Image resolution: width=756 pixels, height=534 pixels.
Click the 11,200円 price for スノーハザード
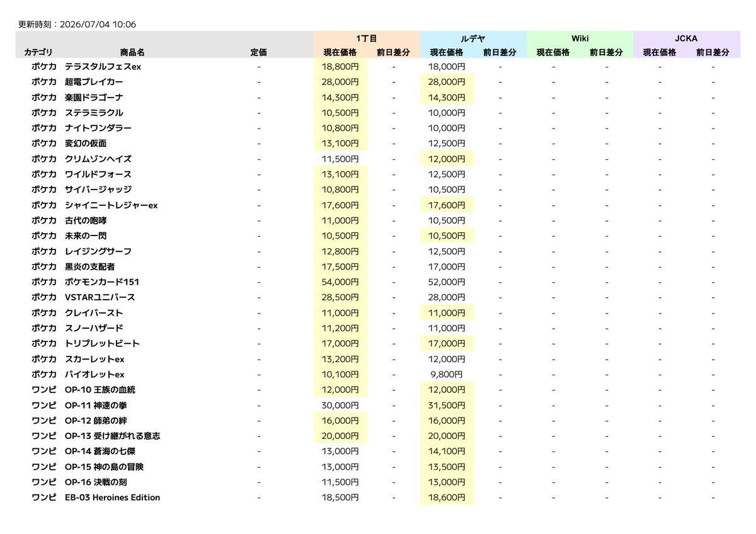(340, 328)
